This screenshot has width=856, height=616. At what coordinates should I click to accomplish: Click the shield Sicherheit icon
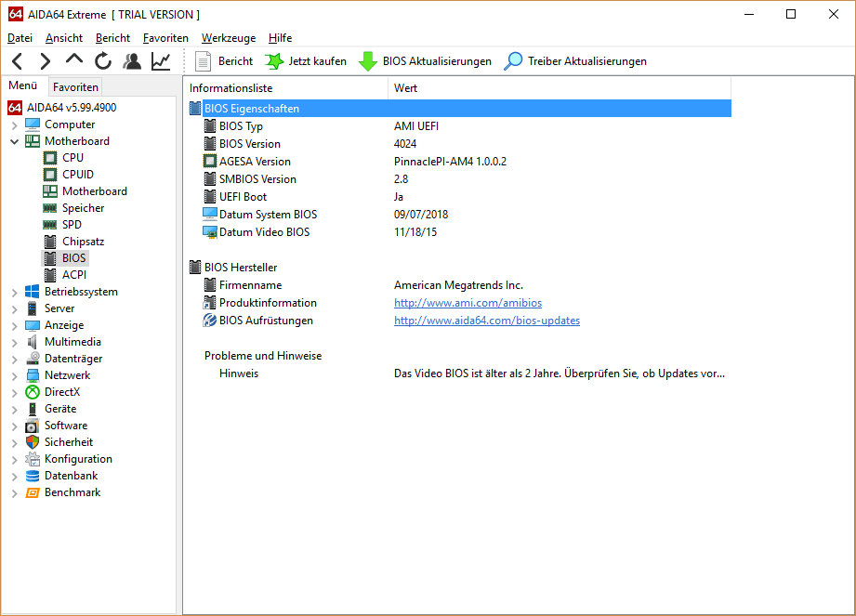[x=33, y=442]
